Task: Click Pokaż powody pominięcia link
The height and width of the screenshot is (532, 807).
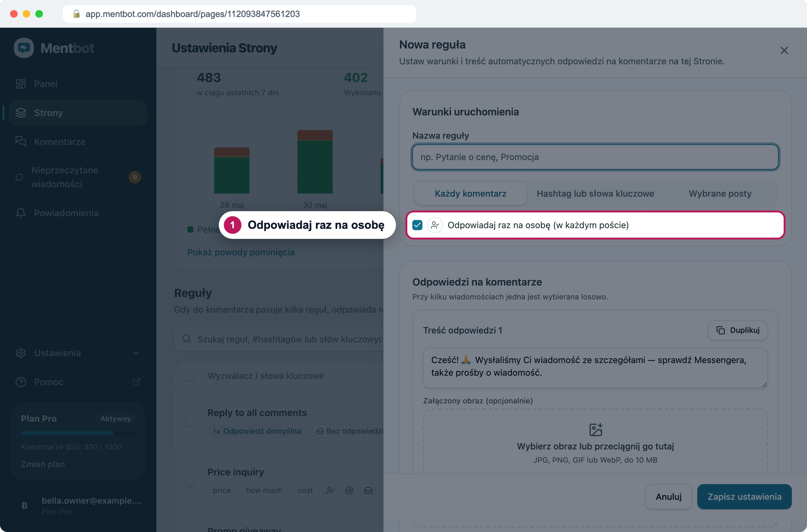Action: click(x=241, y=252)
